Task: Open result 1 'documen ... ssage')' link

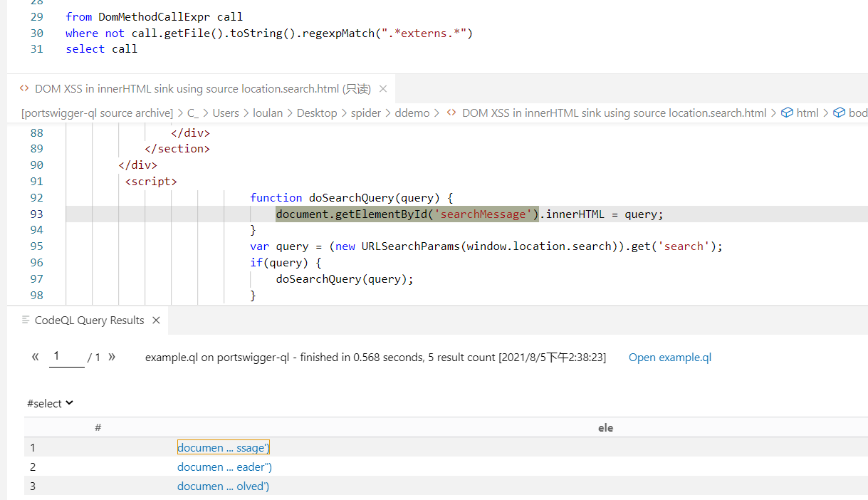Action: point(224,447)
